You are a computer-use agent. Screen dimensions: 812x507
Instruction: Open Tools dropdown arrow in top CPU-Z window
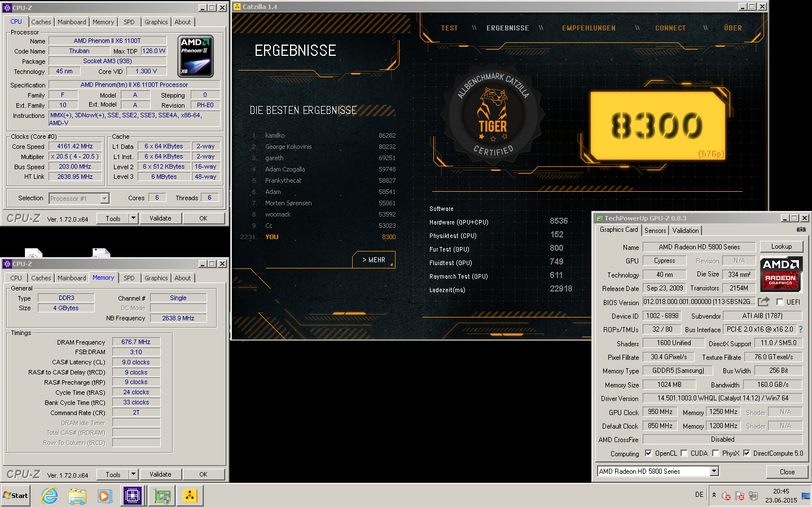(134, 218)
